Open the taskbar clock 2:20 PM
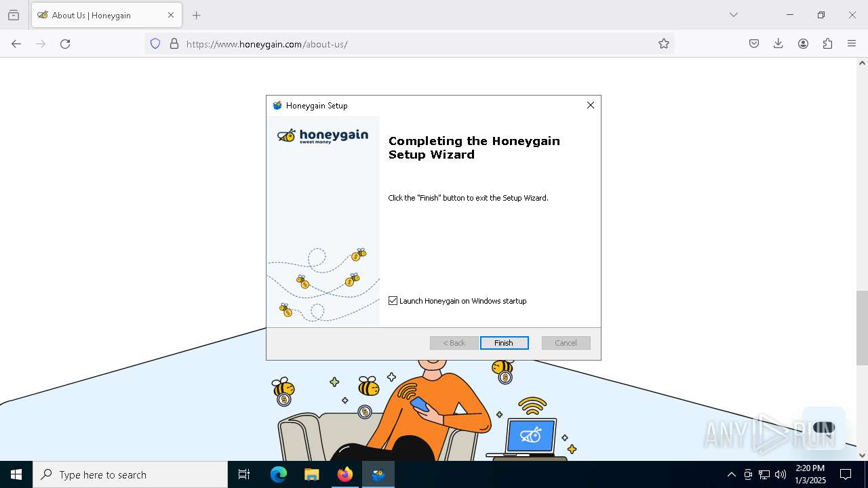Screen dimensions: 868x488 coord(810,474)
